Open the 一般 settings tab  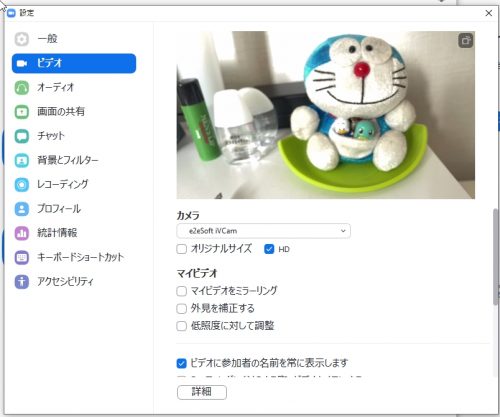tap(74, 39)
